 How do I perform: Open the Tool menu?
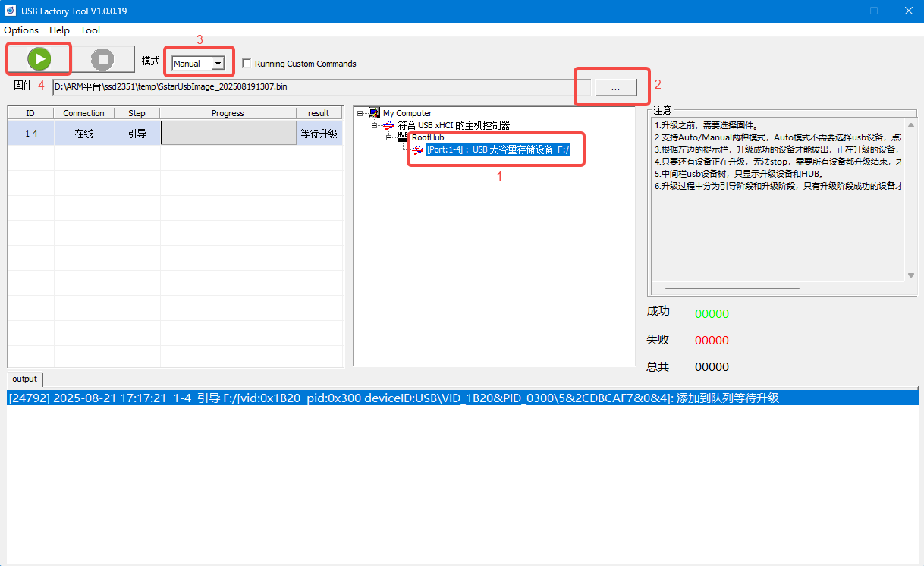[x=90, y=30]
